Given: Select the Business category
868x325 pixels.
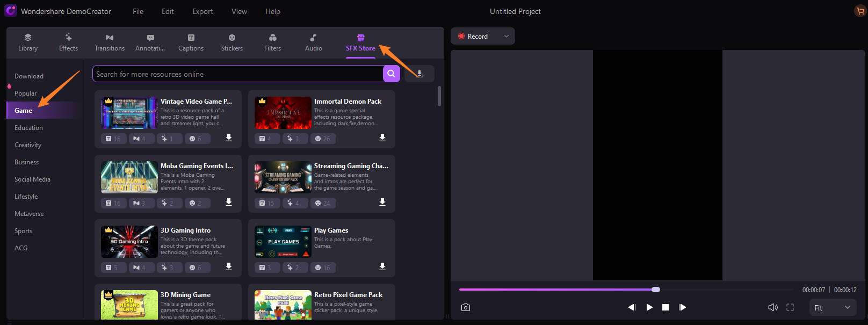Looking at the screenshot, I should (x=26, y=162).
